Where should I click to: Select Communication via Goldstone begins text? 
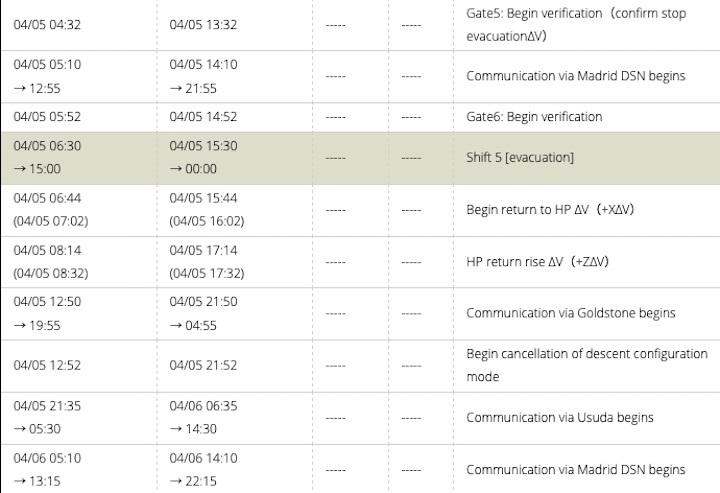coord(570,313)
